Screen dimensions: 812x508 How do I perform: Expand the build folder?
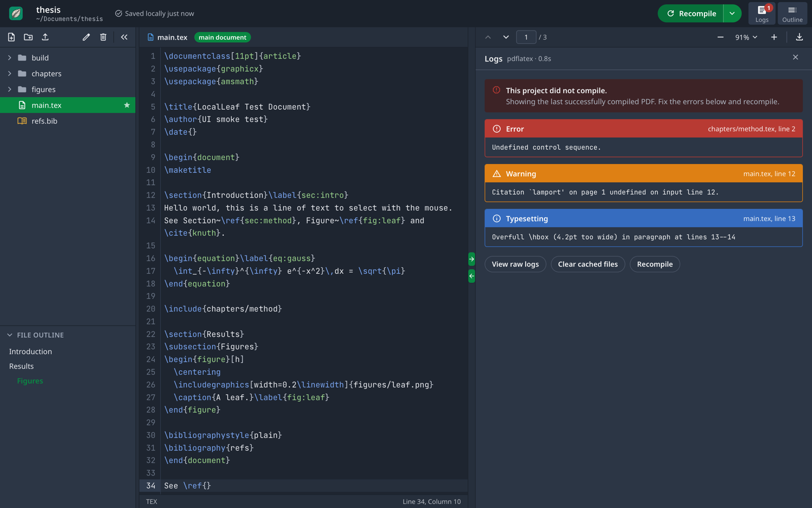[x=10, y=58]
